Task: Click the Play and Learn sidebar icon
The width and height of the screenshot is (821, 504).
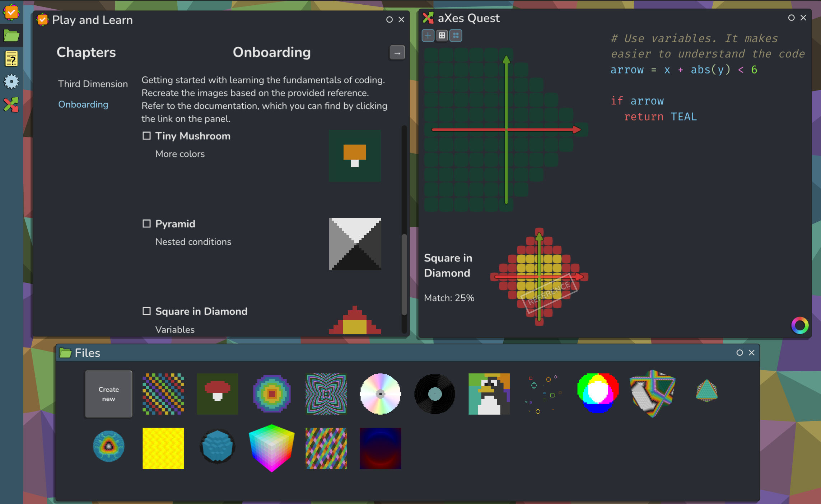Action: point(11,13)
